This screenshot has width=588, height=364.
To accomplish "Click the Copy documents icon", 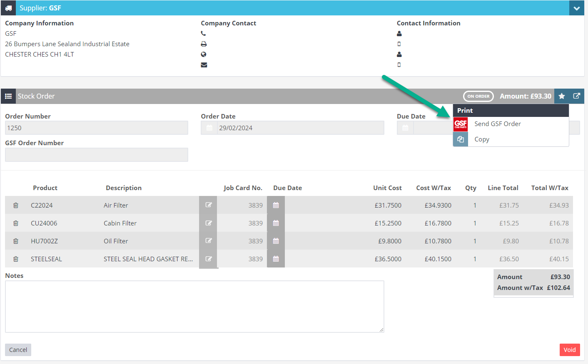I will click(461, 139).
